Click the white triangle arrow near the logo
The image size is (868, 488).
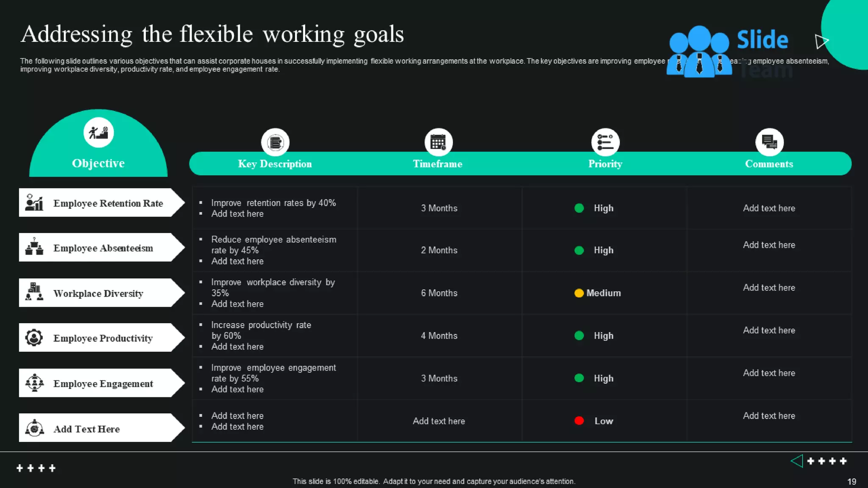(821, 41)
